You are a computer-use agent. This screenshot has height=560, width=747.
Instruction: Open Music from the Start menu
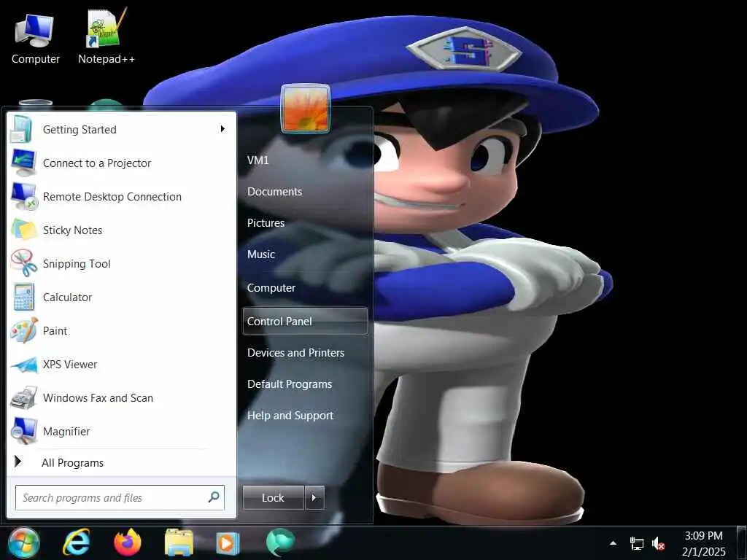point(260,254)
